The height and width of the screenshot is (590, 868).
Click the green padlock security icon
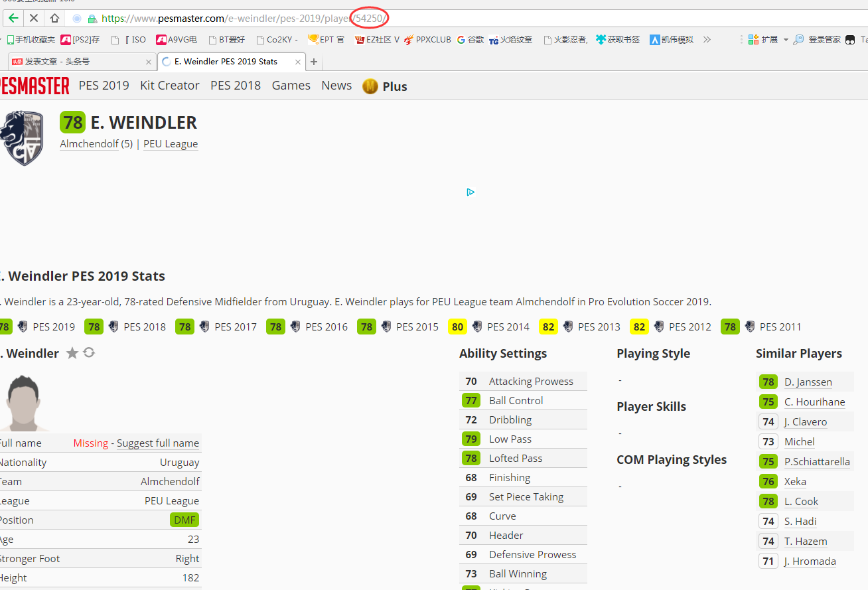click(92, 19)
